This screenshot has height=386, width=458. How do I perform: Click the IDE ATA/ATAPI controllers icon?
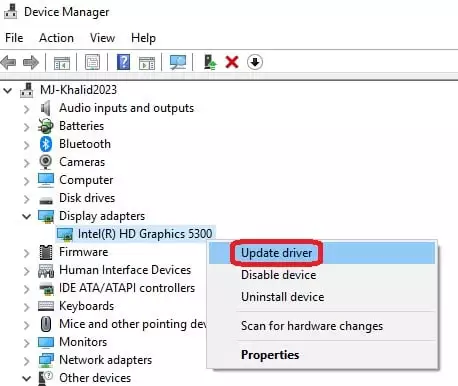[46, 289]
